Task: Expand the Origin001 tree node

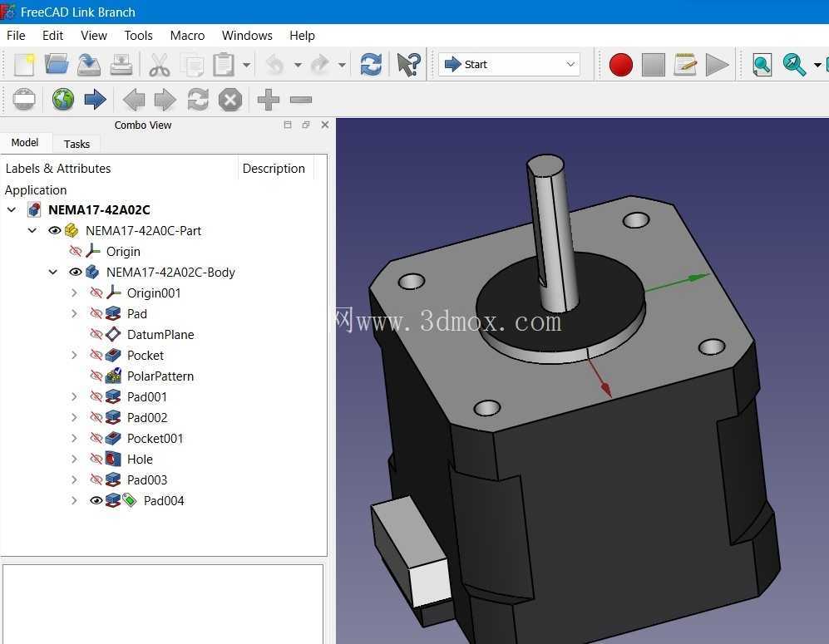Action: pyautogui.click(x=74, y=293)
